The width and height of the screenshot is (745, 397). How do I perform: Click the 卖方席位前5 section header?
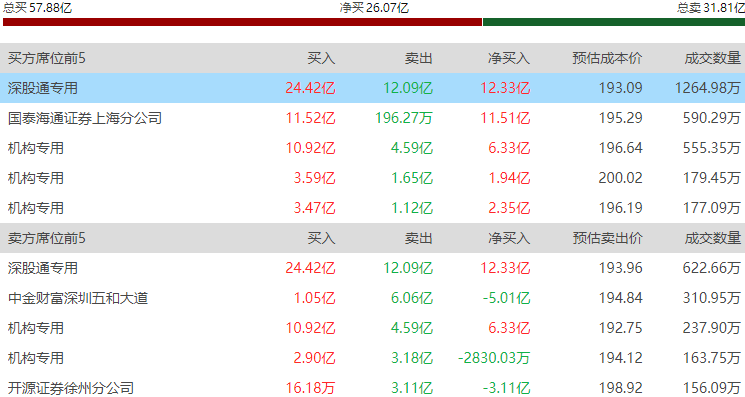click(47, 238)
